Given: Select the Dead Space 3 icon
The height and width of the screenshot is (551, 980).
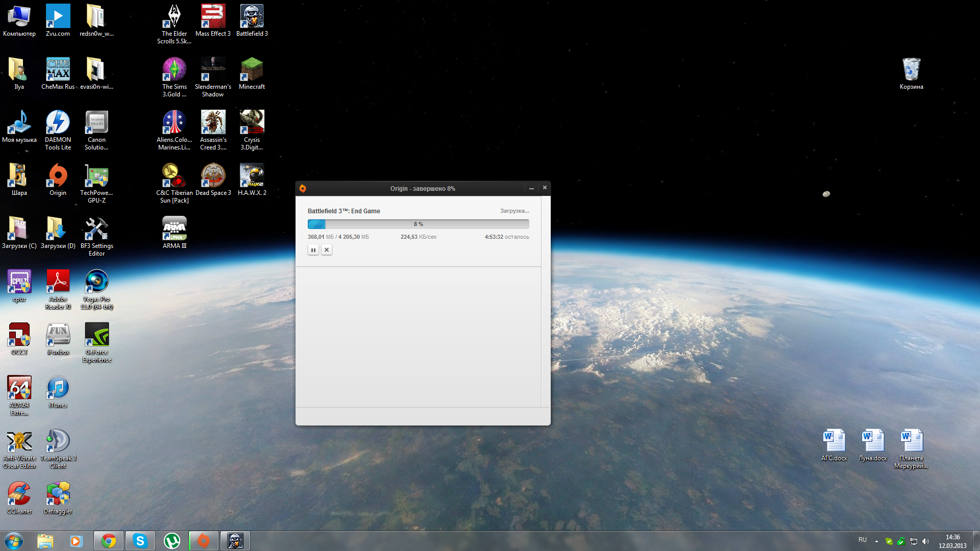Looking at the screenshot, I should coord(213,180).
